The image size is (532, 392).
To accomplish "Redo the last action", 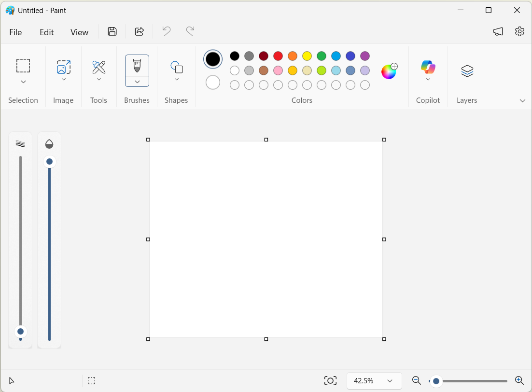I will coord(190,31).
